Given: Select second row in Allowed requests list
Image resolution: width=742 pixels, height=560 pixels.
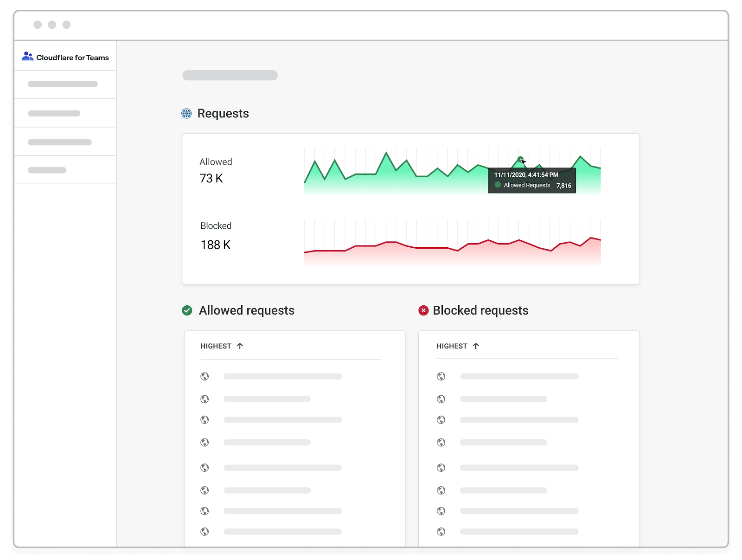Looking at the screenshot, I should [267, 399].
